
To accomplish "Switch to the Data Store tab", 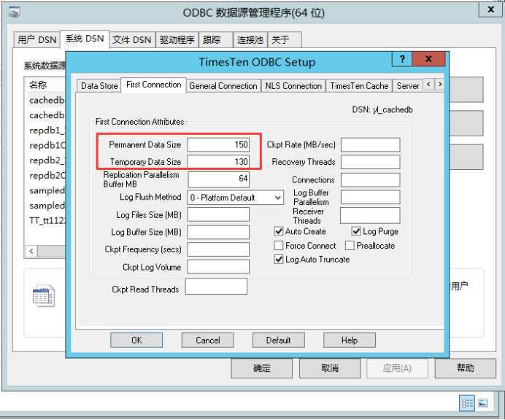I will click(99, 86).
